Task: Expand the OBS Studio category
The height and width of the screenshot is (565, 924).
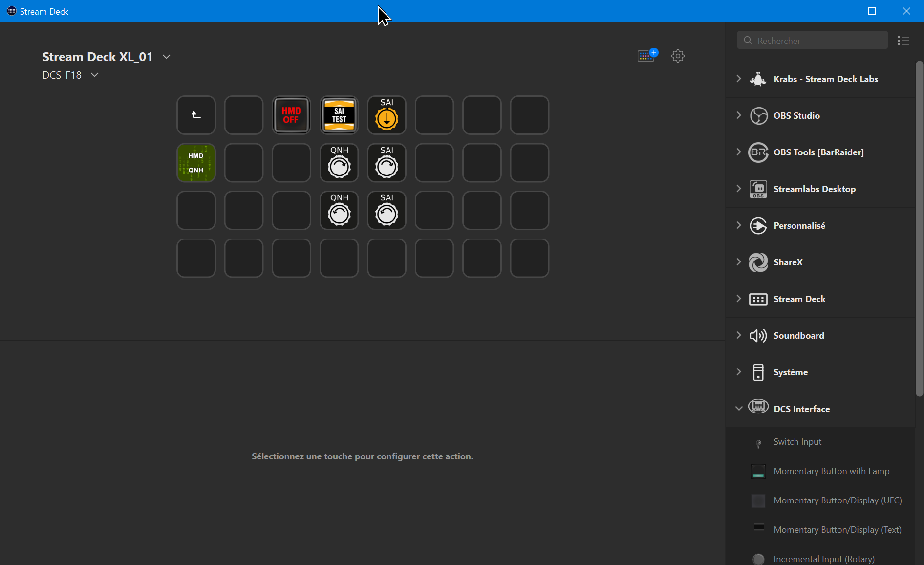Action: coord(739,115)
